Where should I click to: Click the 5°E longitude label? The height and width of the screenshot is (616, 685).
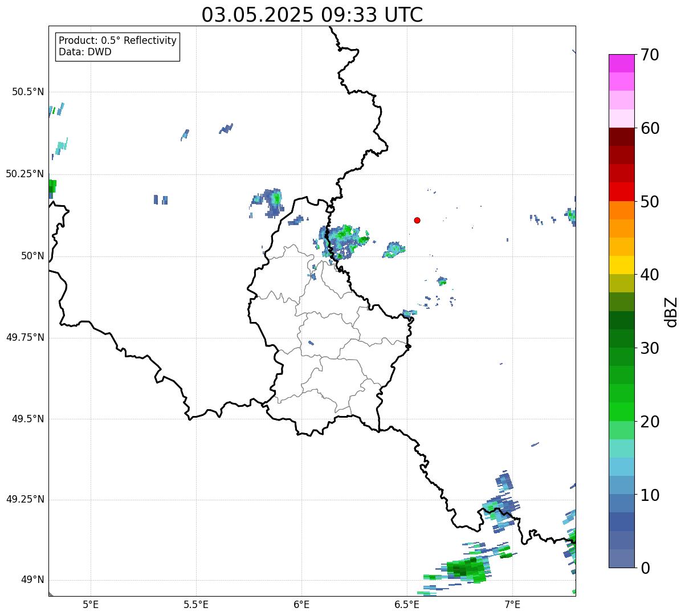(91, 604)
